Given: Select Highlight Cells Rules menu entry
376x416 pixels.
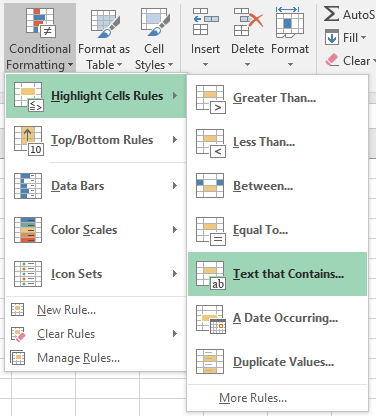Looking at the screenshot, I should [x=96, y=96].
